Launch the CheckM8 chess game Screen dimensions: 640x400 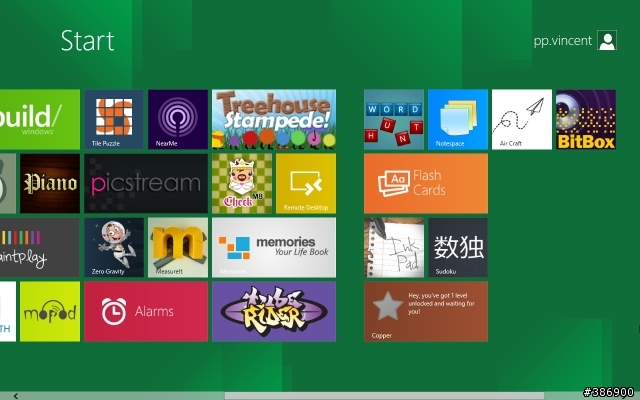coord(242,183)
